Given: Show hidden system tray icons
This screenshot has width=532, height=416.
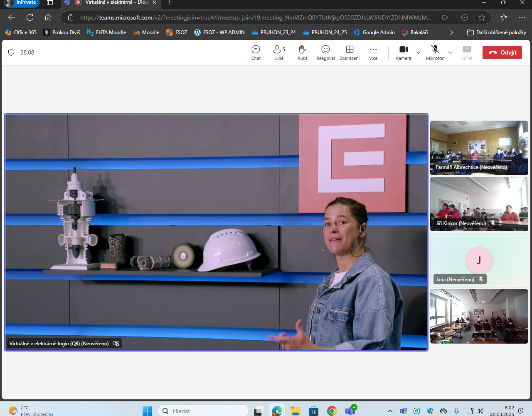Looking at the screenshot, I should [390, 411].
